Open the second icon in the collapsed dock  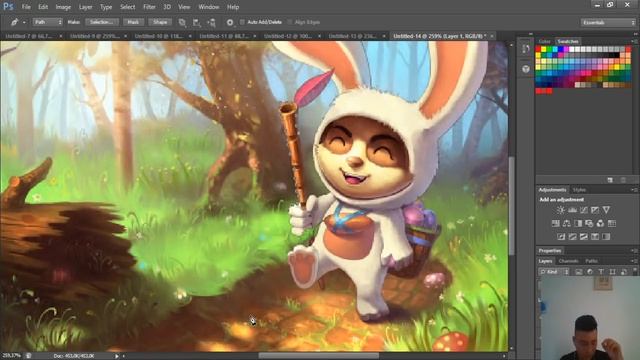pos(526,69)
